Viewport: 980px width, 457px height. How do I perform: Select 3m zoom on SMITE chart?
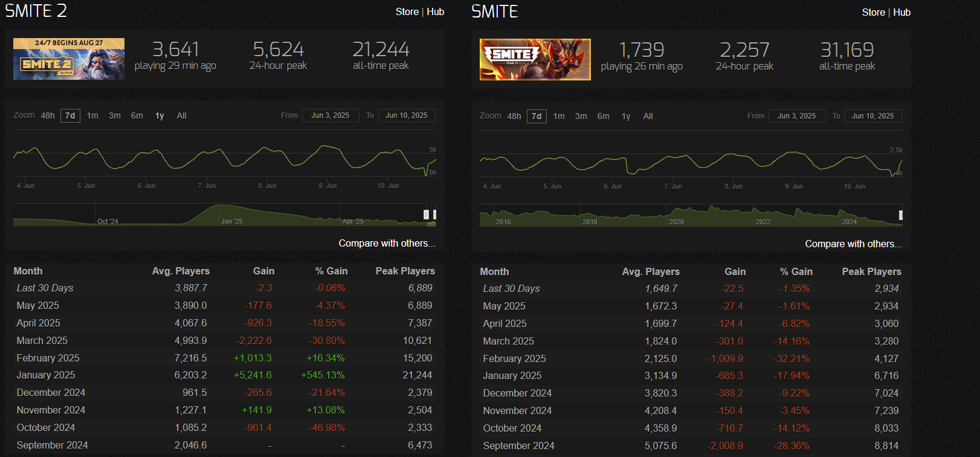[581, 116]
